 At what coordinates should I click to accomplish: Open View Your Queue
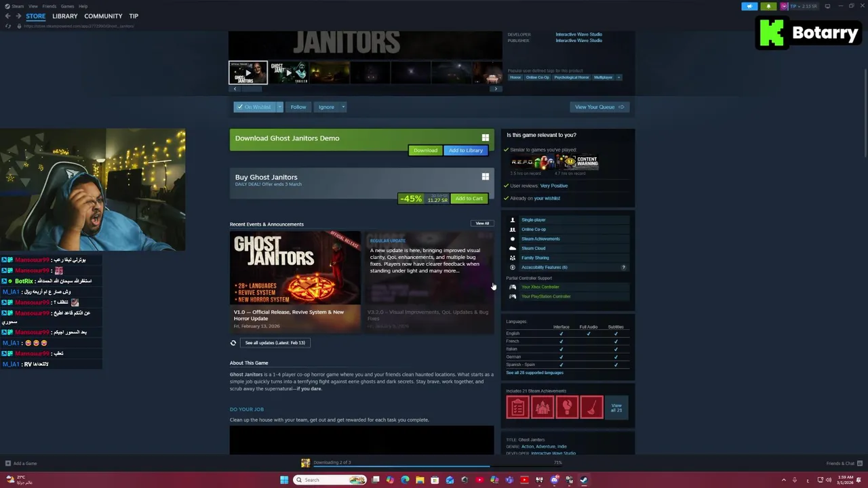click(x=599, y=107)
